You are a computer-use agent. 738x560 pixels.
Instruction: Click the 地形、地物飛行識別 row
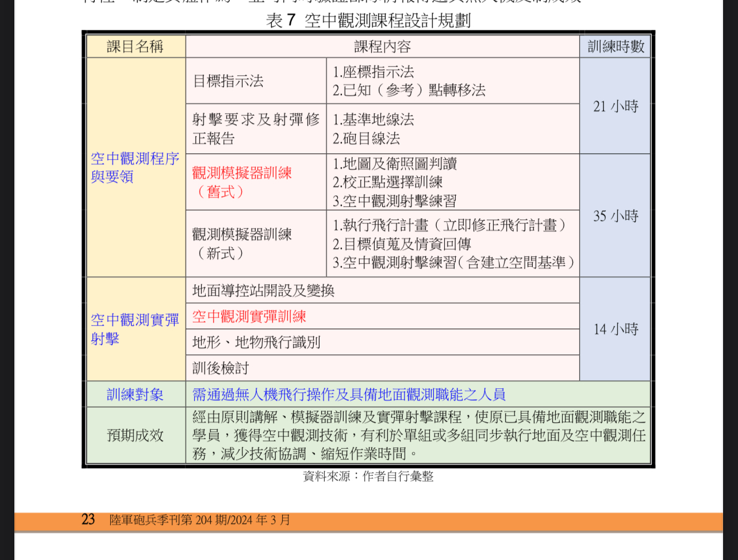tap(382, 342)
